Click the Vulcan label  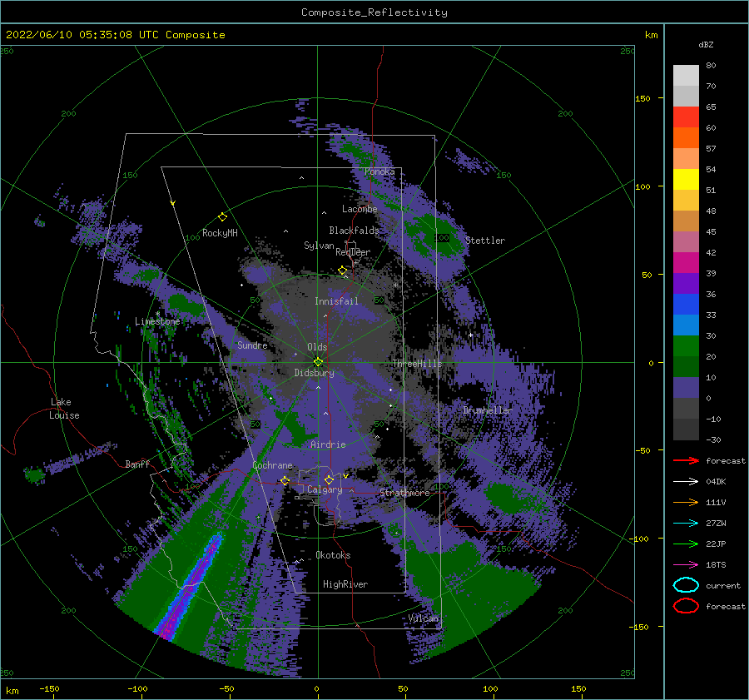[423, 618]
